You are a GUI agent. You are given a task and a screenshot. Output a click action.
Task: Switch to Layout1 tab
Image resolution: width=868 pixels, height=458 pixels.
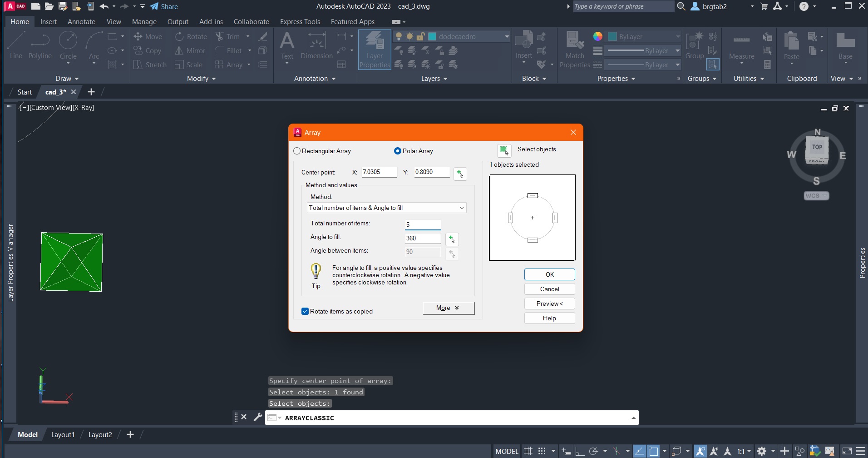coord(63,435)
